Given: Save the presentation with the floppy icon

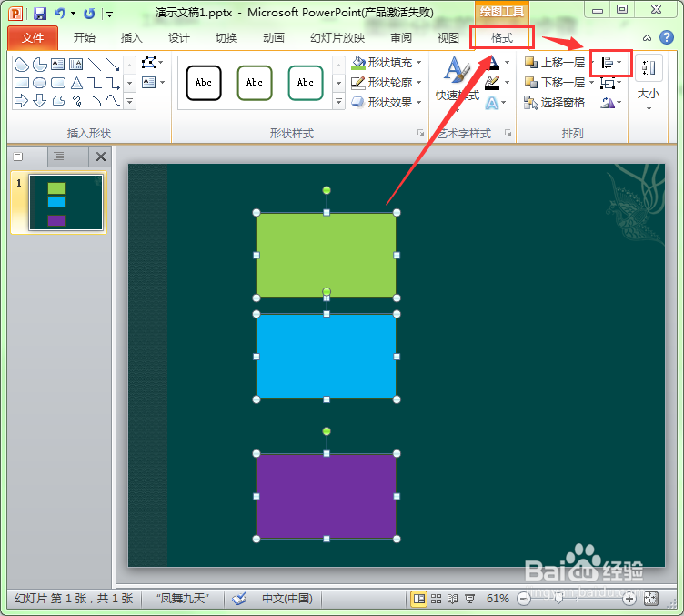Looking at the screenshot, I should point(40,13).
